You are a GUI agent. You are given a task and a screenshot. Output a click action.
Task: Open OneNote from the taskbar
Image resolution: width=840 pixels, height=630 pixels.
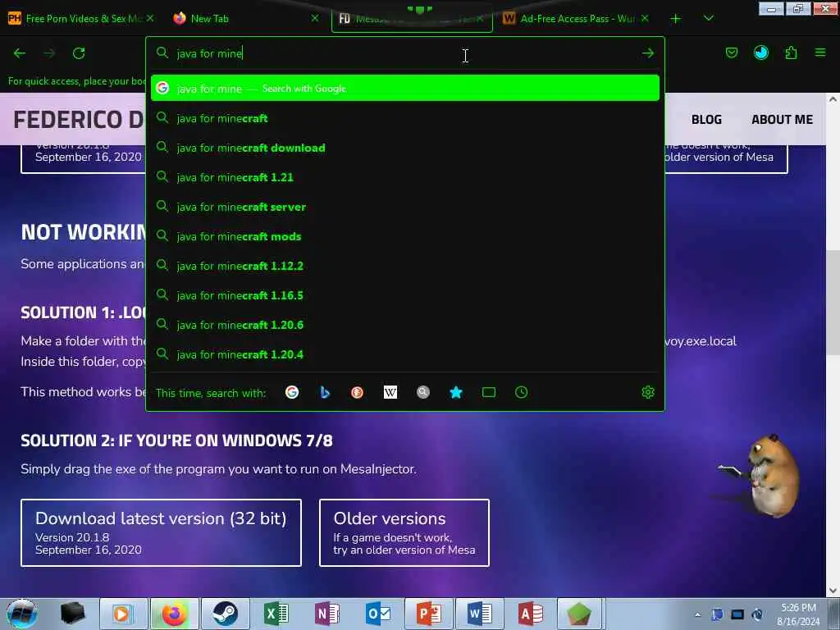coord(326,614)
